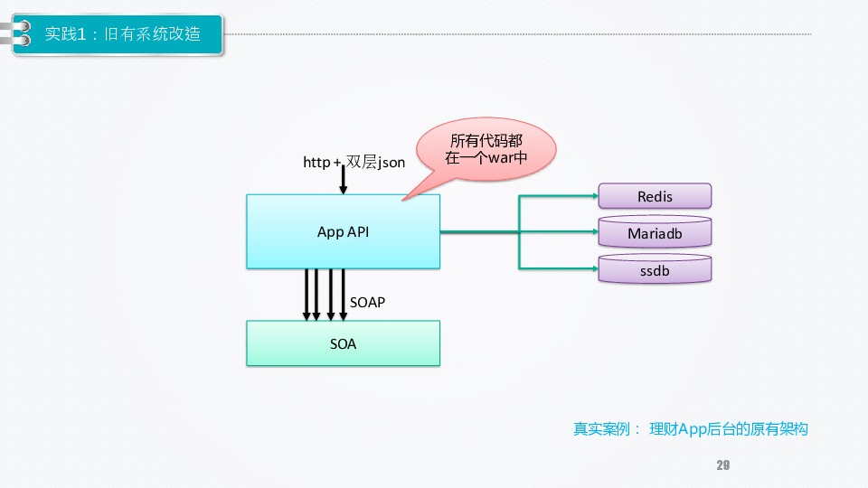Click the caption 真实案例：理财App后台的原有架构
This screenshot has height=488, width=868.
point(690,428)
